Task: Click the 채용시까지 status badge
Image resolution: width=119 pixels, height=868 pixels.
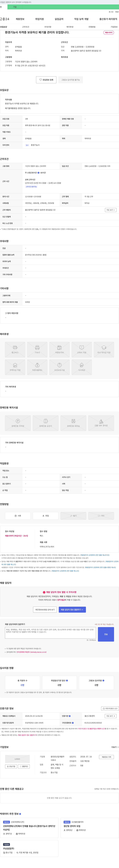Action: click(x=109, y=33)
